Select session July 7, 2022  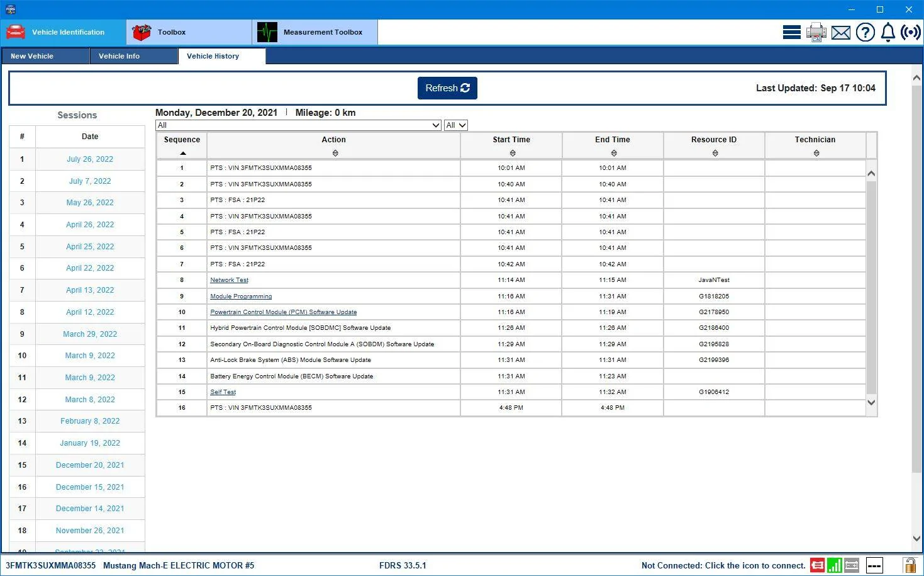click(90, 181)
